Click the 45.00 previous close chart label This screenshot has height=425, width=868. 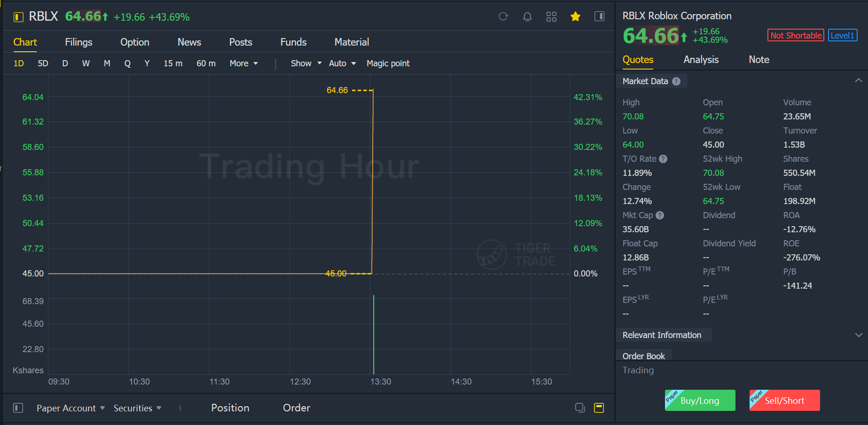[x=336, y=274]
